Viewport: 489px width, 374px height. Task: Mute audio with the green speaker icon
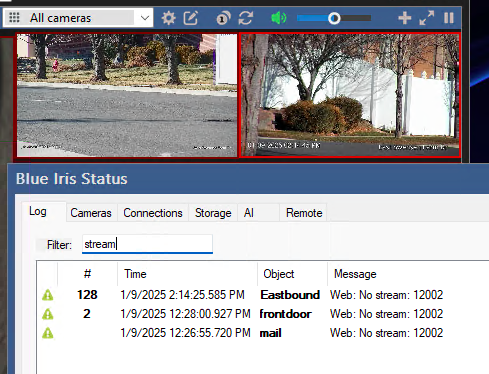[279, 18]
